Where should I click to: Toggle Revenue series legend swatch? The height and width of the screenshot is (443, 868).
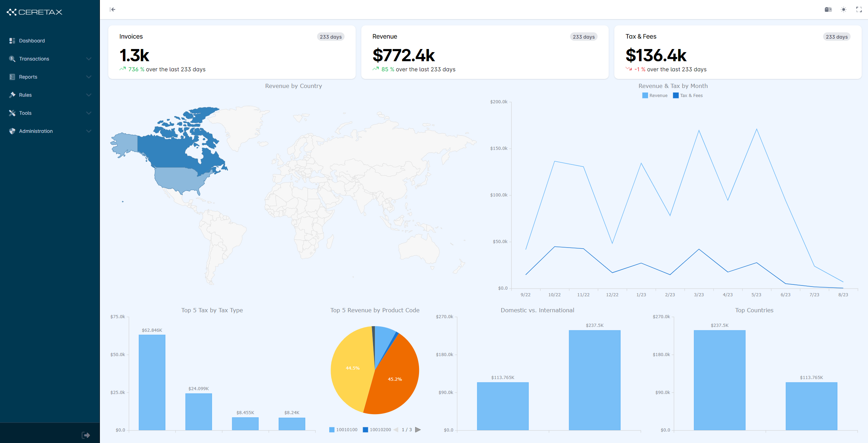(x=645, y=96)
